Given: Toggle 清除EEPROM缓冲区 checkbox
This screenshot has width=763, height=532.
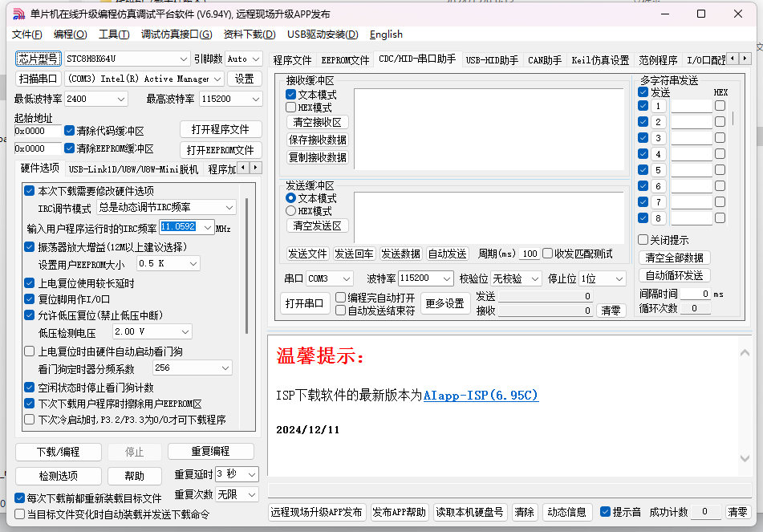Looking at the screenshot, I should (x=69, y=148).
